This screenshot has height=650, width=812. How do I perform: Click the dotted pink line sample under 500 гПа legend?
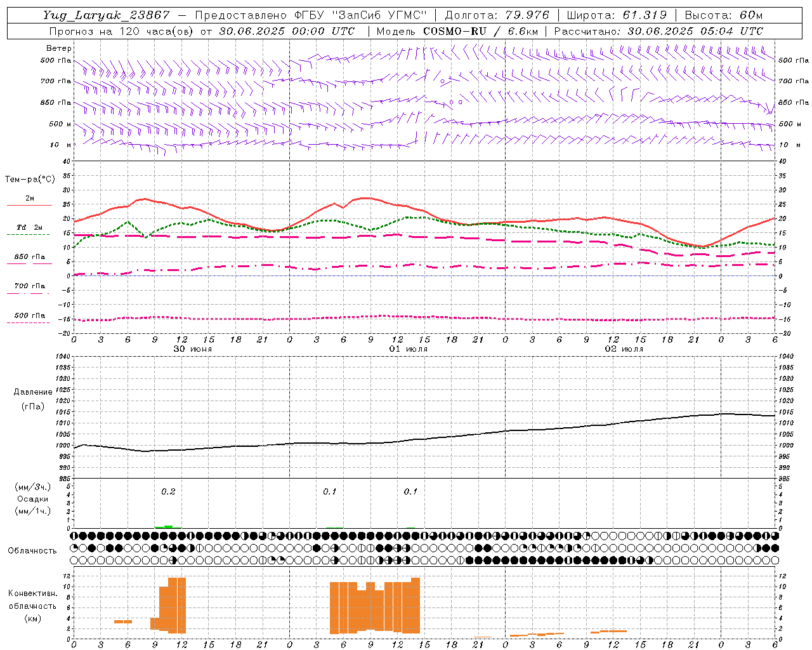[28, 323]
